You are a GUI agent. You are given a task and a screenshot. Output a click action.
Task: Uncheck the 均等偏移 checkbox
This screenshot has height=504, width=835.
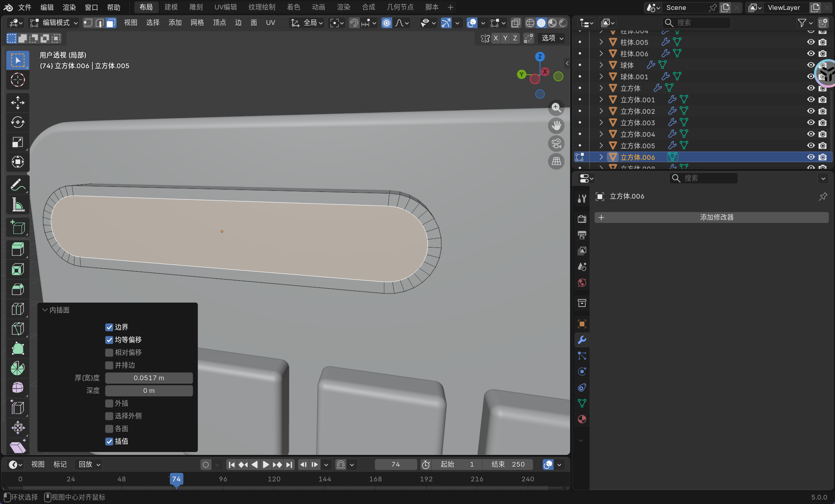click(109, 340)
